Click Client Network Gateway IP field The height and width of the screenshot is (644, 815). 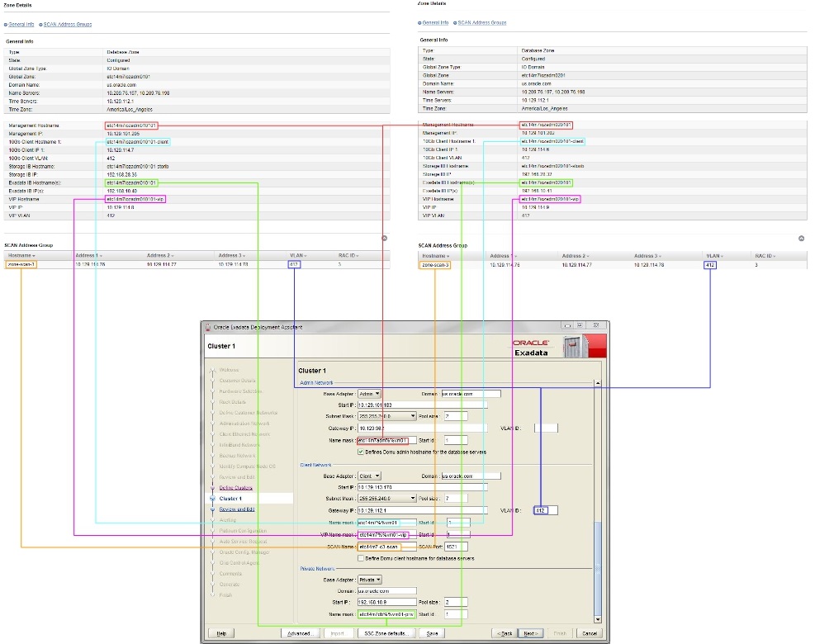(x=423, y=510)
